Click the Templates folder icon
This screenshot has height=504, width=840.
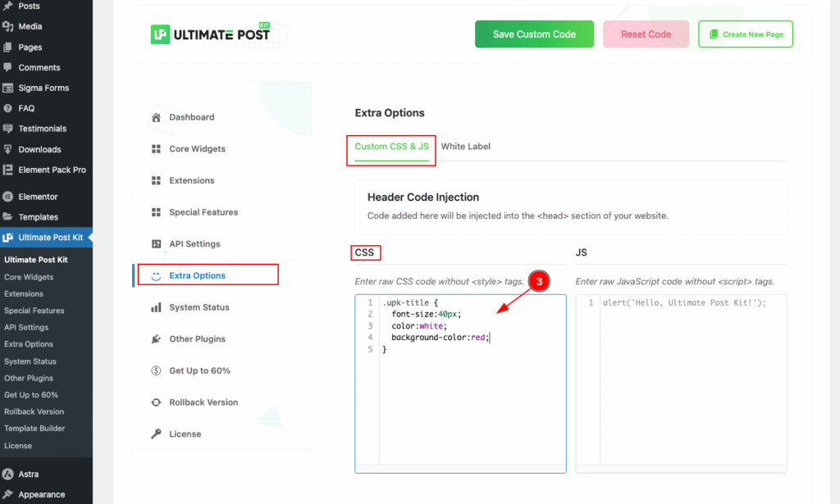pos(8,216)
